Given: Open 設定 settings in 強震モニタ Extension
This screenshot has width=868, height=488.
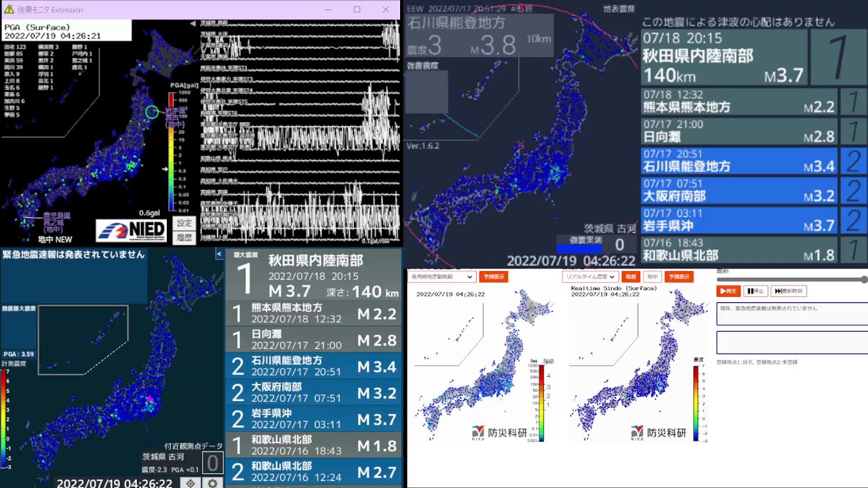Looking at the screenshot, I should (x=184, y=223).
